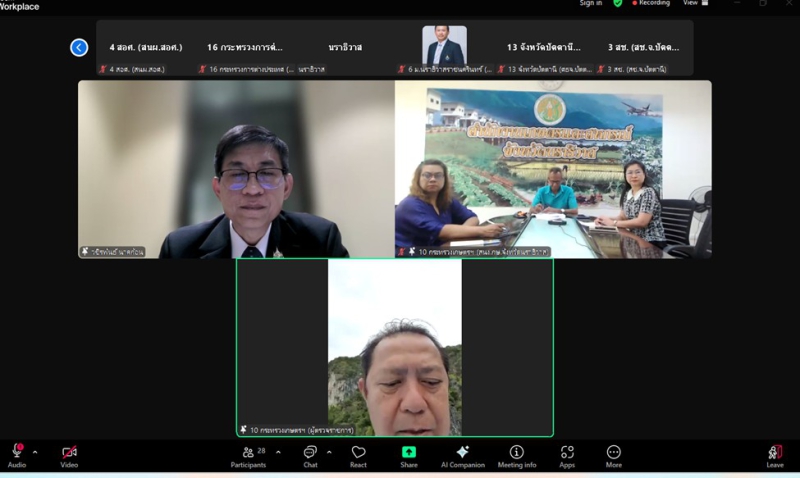Open the Apps panel
Screen dimensions: 800x478
click(567, 453)
